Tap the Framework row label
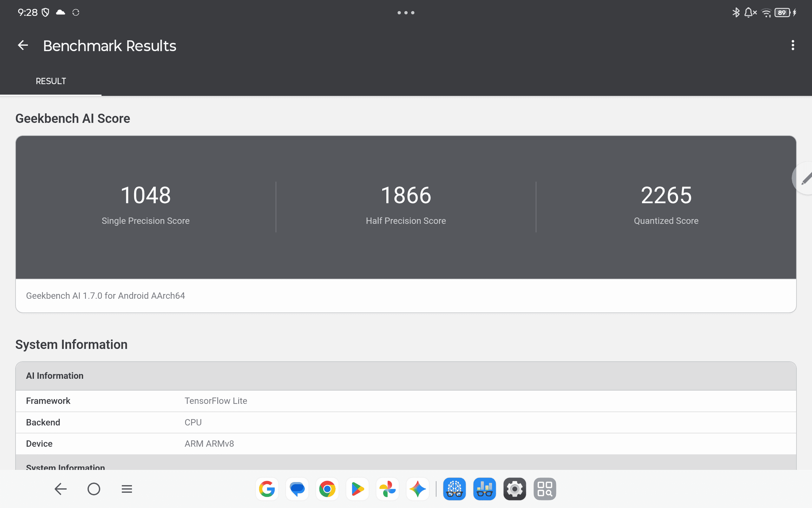 click(48, 401)
